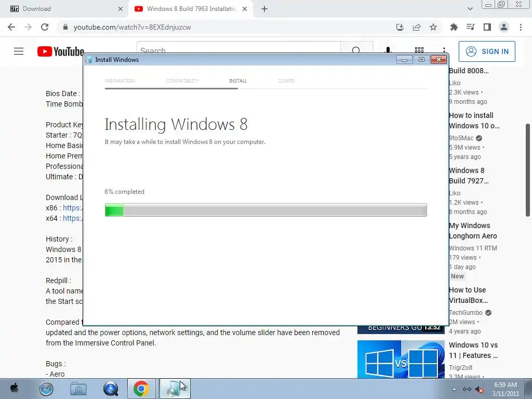Open the Chrome profile avatar
The height and width of the screenshot is (399, 532).
[504, 27]
